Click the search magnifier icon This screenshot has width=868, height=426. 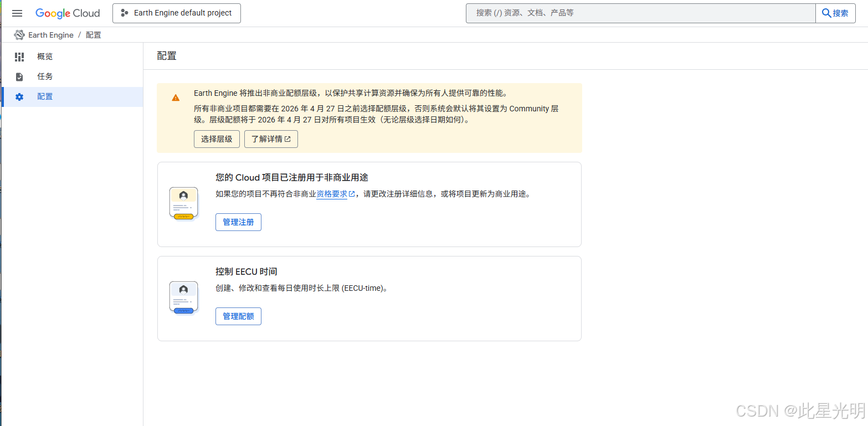[828, 12]
